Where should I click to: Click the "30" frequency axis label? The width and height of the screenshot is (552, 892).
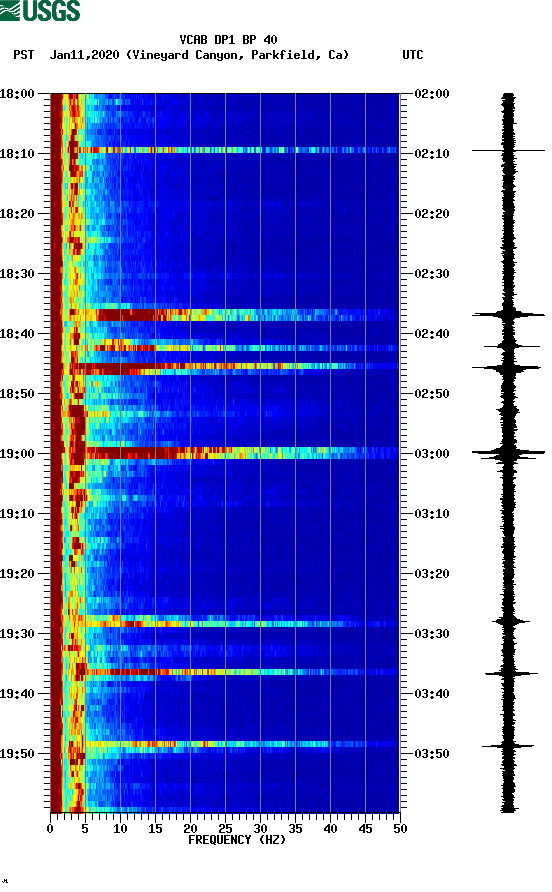click(x=260, y=829)
